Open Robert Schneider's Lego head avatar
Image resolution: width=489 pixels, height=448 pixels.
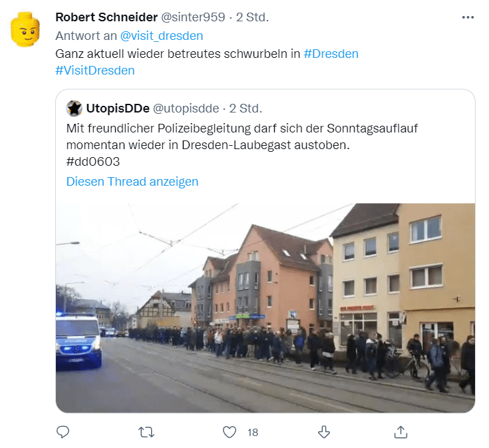pyautogui.click(x=25, y=29)
